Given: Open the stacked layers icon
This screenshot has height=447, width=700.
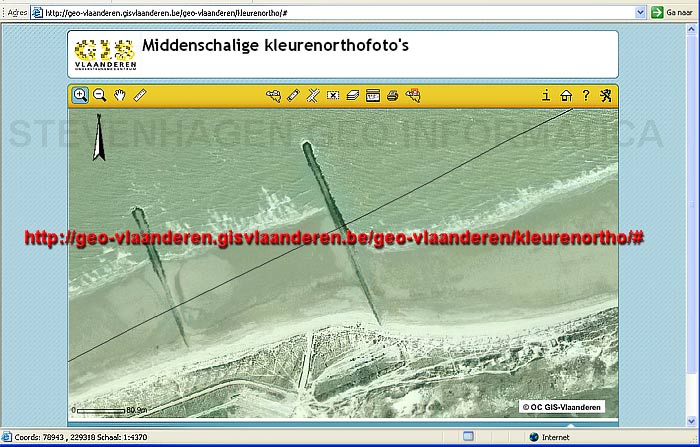Looking at the screenshot, I should [353, 96].
